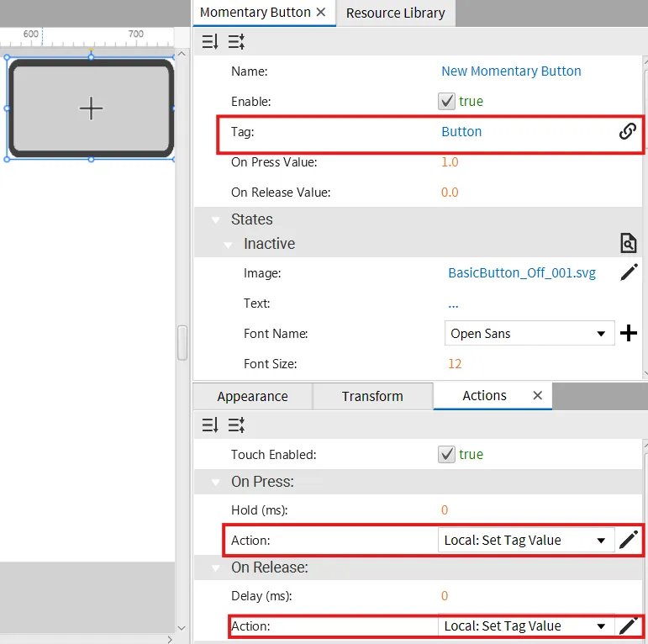Add a font with the plus icon

[629, 334]
